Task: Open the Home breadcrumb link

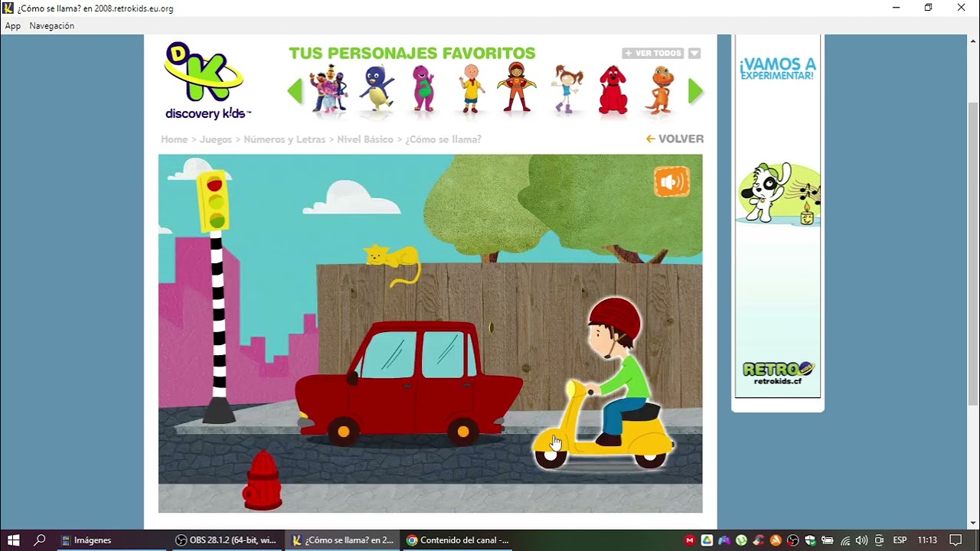Action: click(x=174, y=139)
